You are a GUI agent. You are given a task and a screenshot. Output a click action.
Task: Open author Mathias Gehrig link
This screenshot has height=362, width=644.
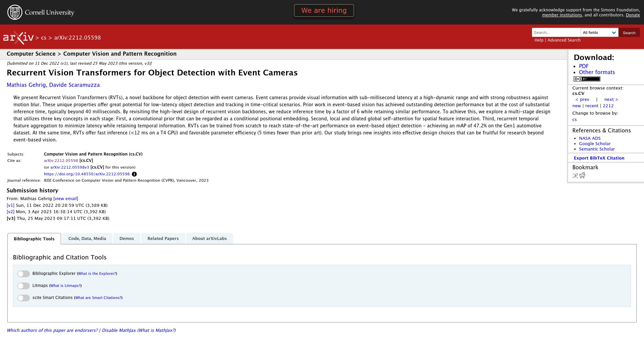[x=26, y=85]
